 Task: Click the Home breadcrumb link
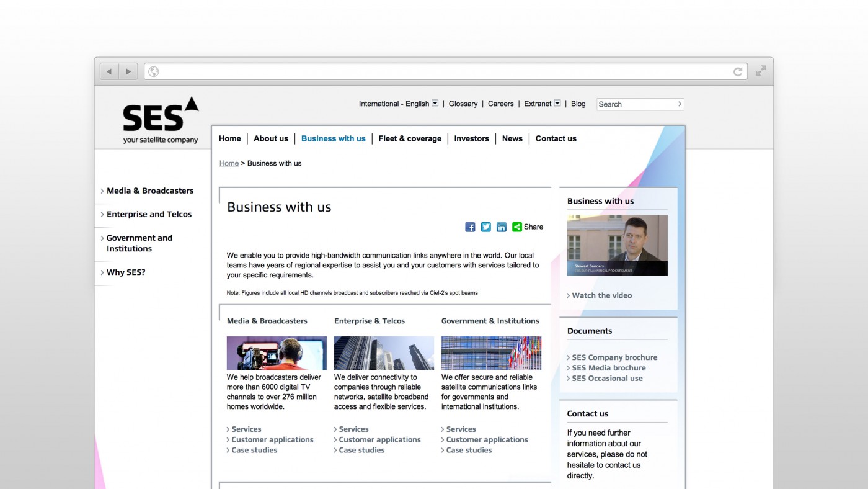[229, 163]
